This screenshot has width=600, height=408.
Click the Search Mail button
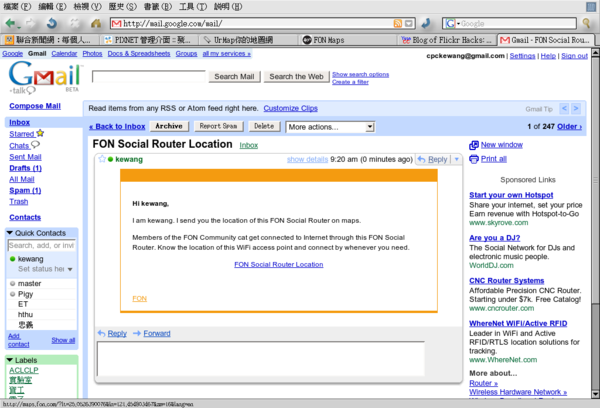pos(234,77)
